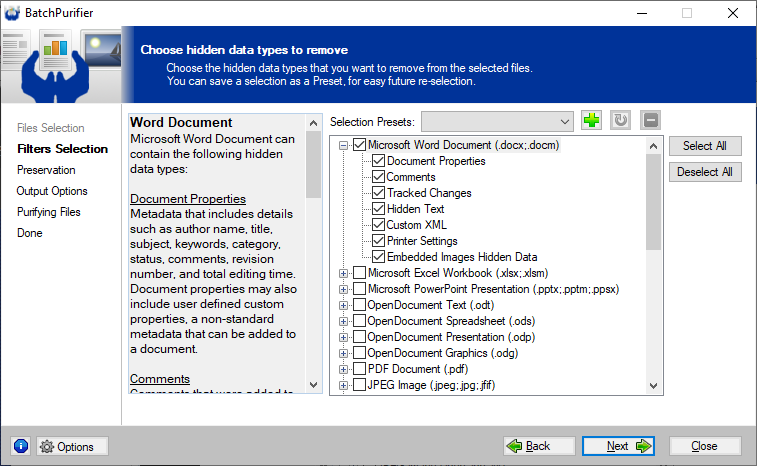
Task: Go to Done step
Action: click(30, 233)
